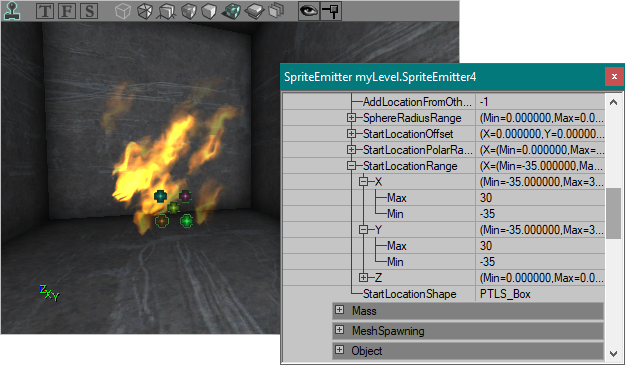Collapse the StartLocationRange property

(351, 165)
